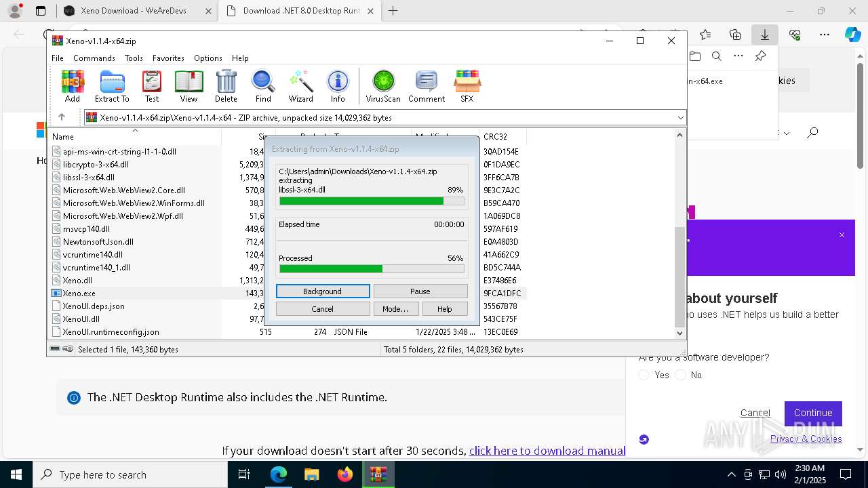The height and width of the screenshot is (488, 868).
Task: Open the Wizard wand icon
Action: tap(300, 86)
